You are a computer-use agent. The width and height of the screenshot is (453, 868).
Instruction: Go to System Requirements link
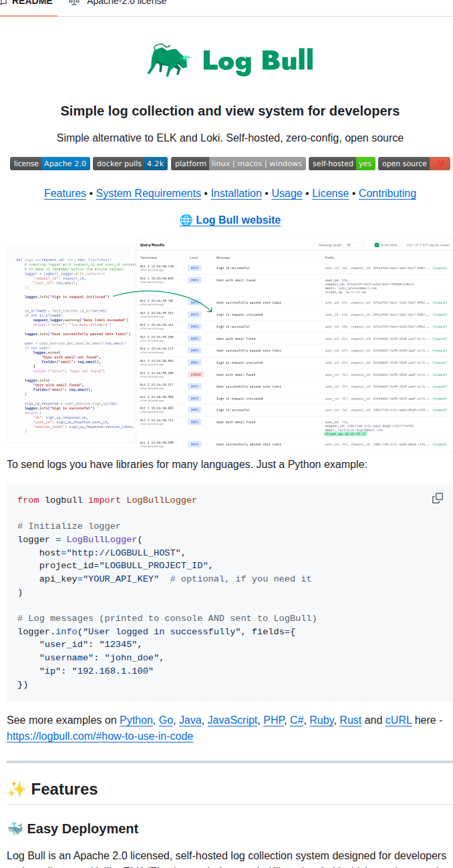coord(148,194)
